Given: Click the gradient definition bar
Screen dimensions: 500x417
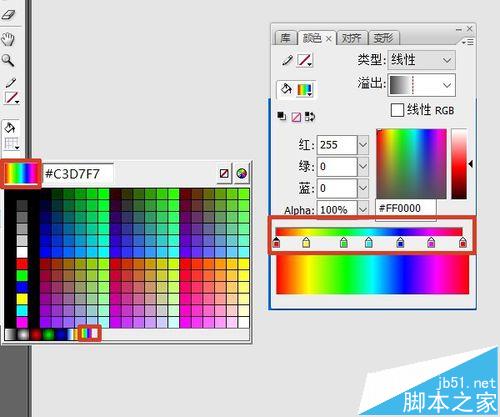Looking at the screenshot, I should [x=369, y=232].
